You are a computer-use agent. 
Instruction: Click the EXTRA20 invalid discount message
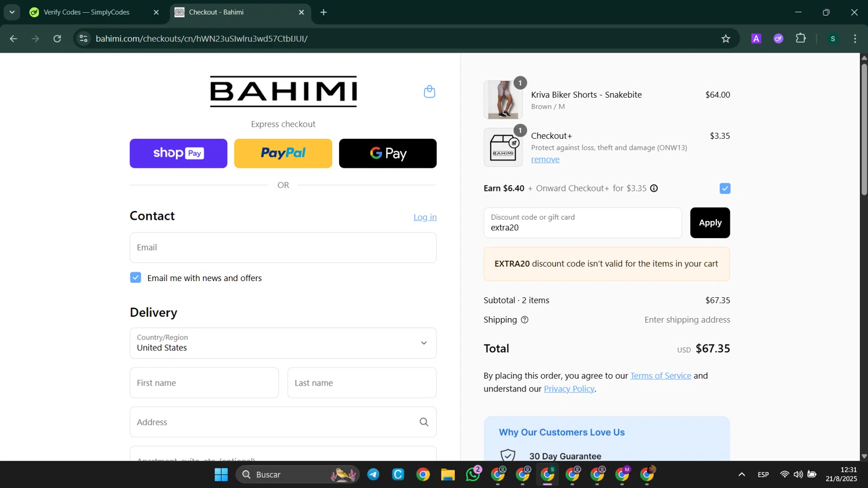tap(606, 264)
